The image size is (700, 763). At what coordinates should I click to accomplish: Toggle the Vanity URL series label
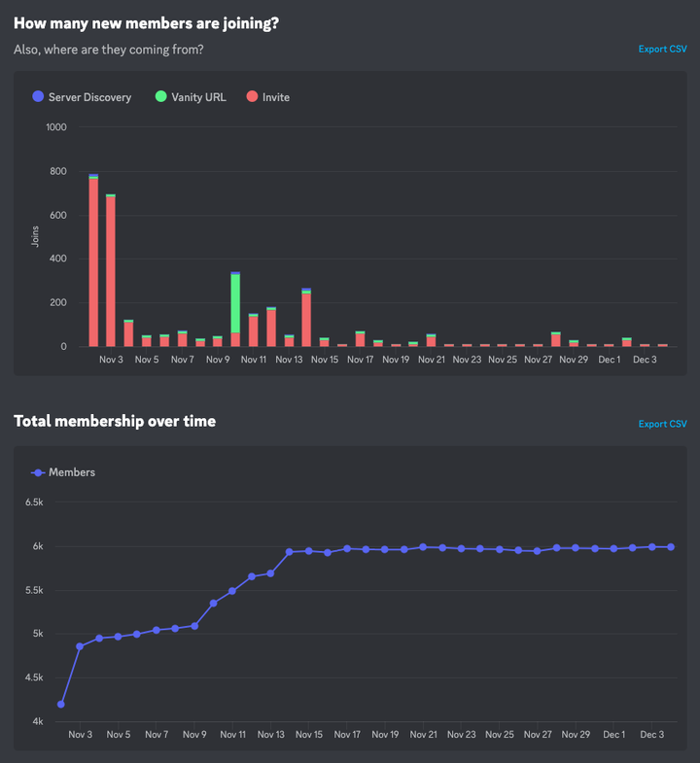[x=198, y=97]
